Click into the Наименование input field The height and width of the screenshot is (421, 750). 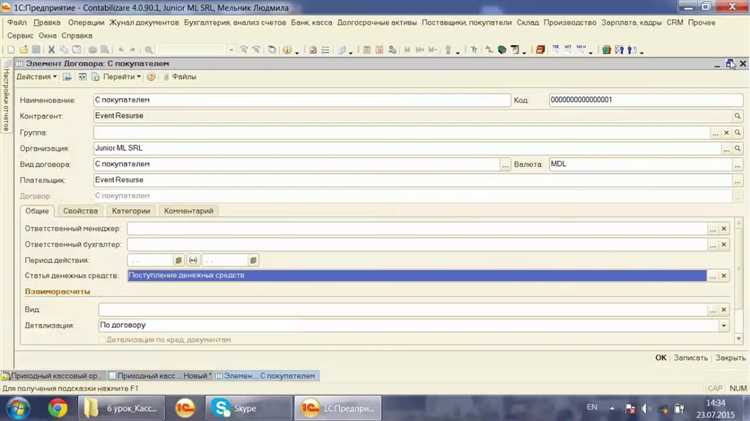300,100
